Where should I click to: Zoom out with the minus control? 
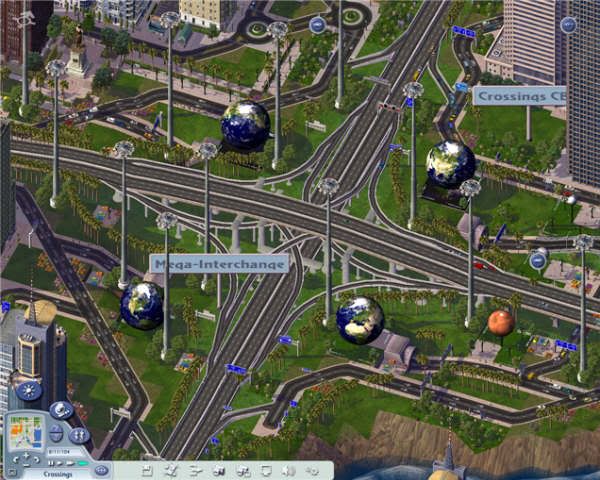(x=26, y=465)
